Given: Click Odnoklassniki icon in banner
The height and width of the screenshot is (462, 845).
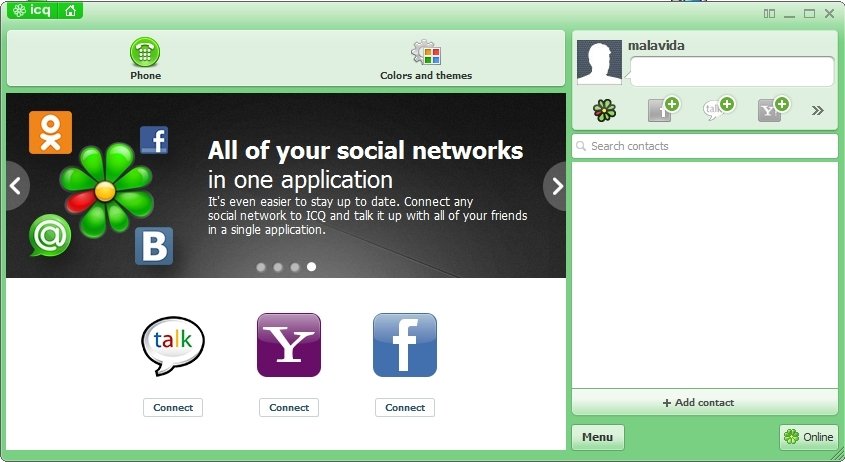Looking at the screenshot, I should 51,132.
